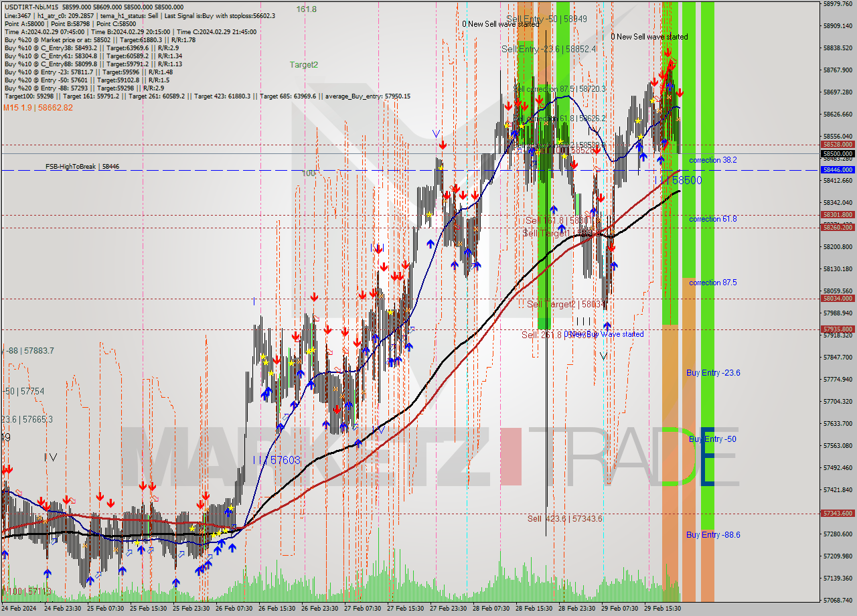Select the '23.6 | 57665.3' level label
Screen dimensions: 857x616
click(x=27, y=419)
